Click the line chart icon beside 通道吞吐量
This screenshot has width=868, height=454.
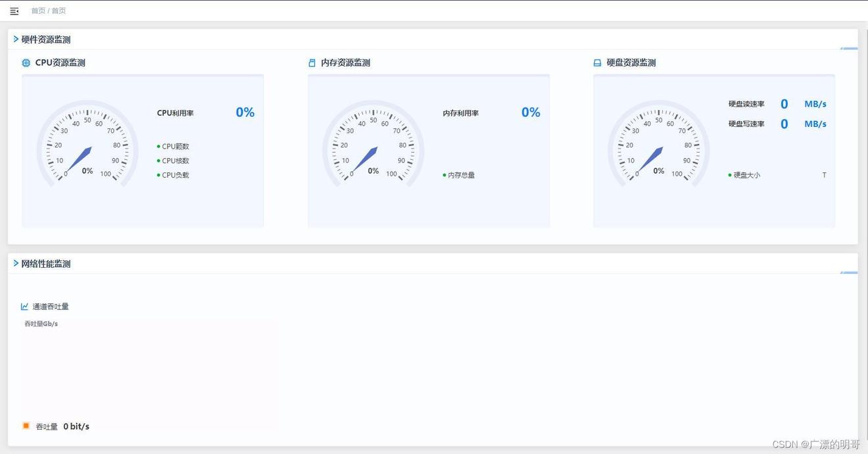pos(25,307)
